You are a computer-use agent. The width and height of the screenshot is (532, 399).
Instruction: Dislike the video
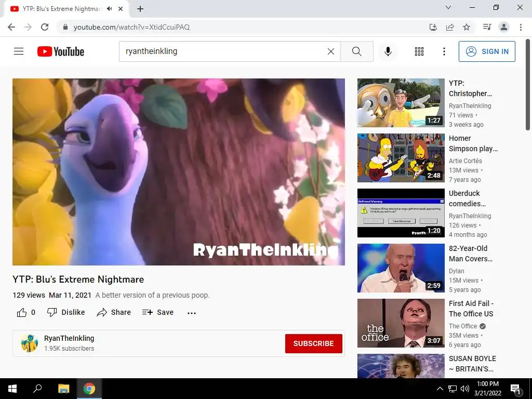(66, 312)
